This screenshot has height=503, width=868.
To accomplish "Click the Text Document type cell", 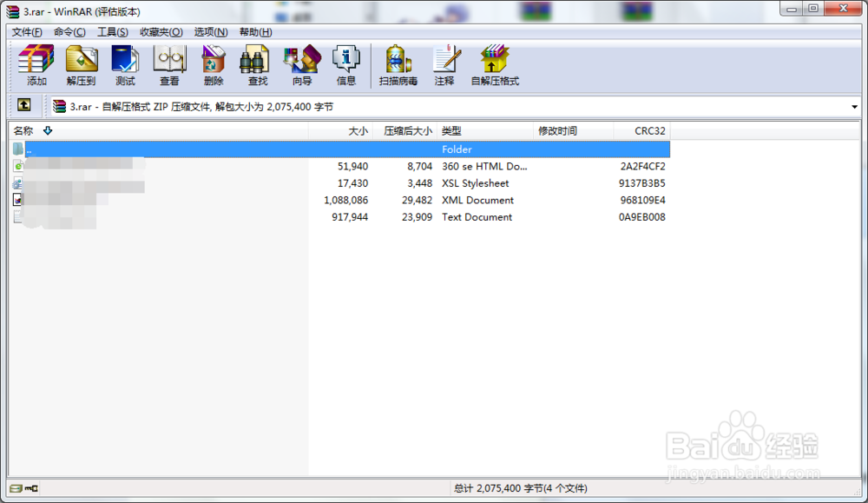I will pos(477,217).
